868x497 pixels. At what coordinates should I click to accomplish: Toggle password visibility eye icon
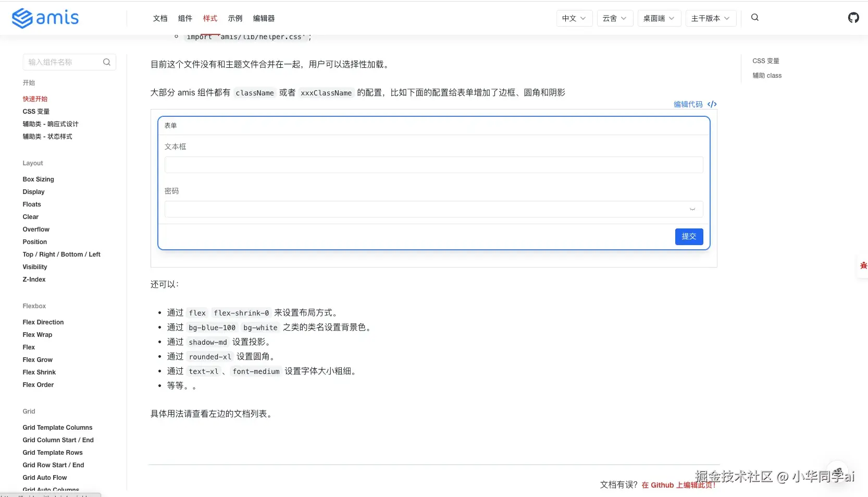click(x=692, y=209)
